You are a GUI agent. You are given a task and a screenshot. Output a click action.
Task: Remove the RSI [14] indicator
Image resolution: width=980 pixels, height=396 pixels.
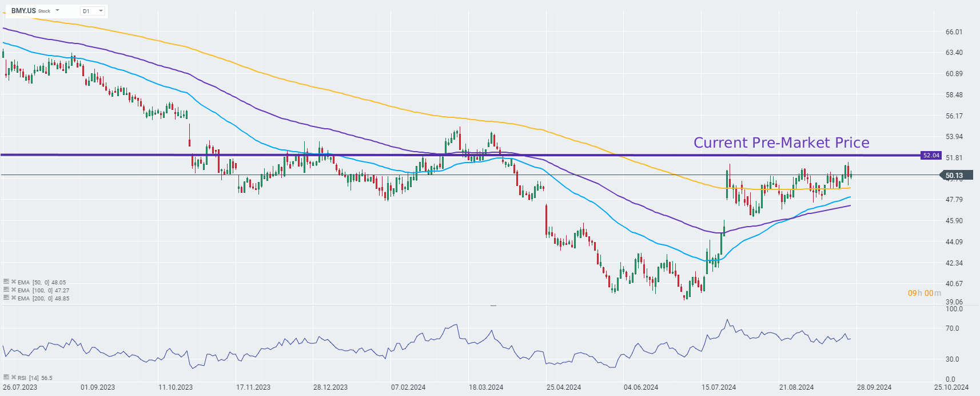[14, 378]
